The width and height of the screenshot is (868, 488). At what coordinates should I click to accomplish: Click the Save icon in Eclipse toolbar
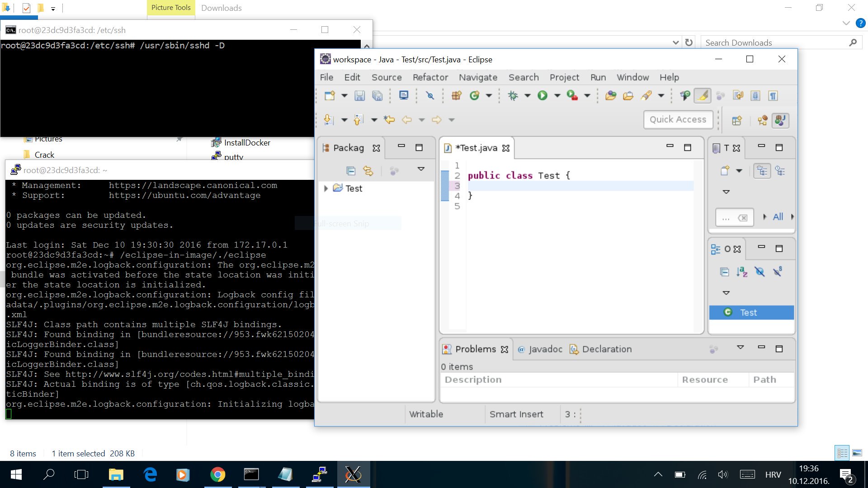coord(359,95)
